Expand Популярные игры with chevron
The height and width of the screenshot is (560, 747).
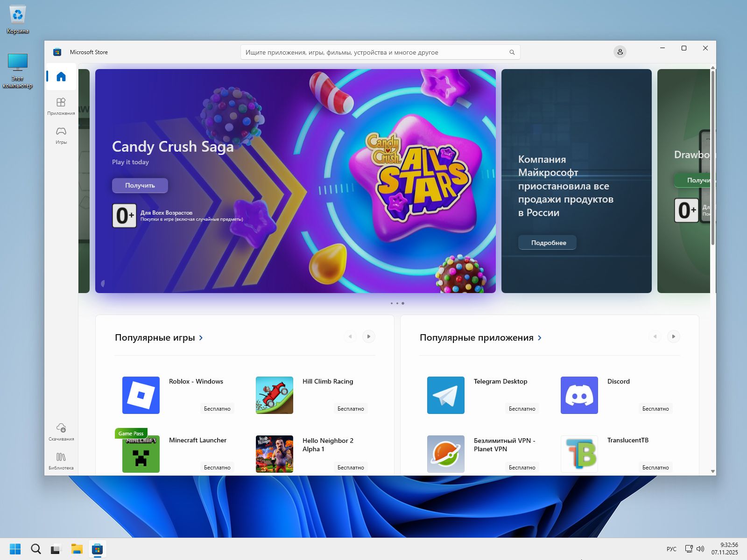coord(201,338)
